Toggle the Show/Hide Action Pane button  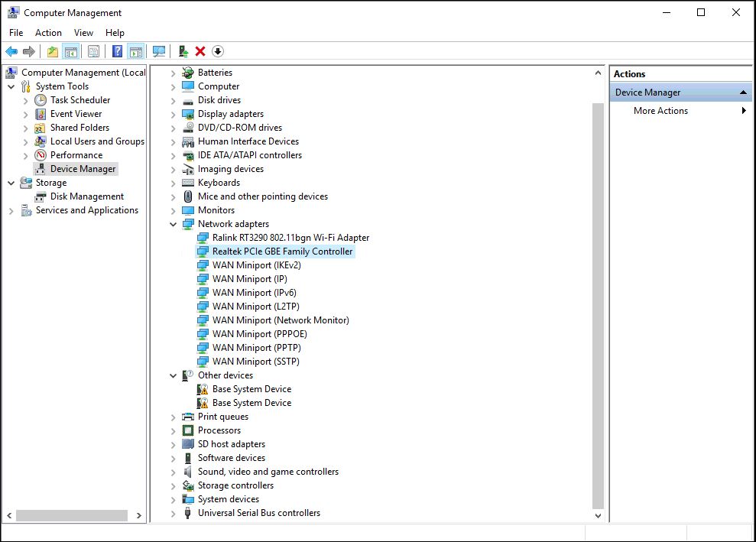click(135, 51)
